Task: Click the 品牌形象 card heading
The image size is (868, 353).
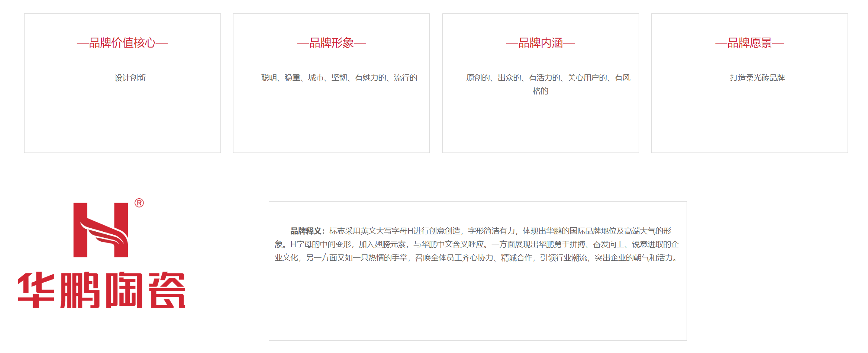Action: (x=331, y=43)
